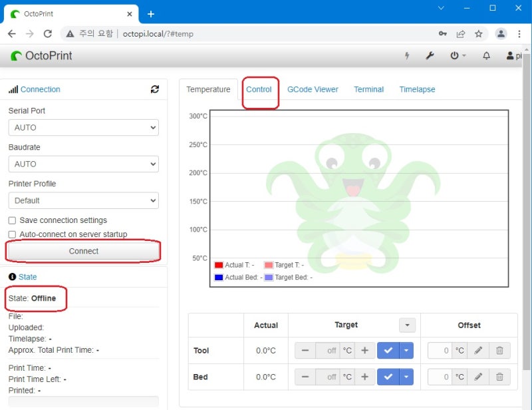Click the notification bell icon
The height and width of the screenshot is (410, 532).
[486, 56]
